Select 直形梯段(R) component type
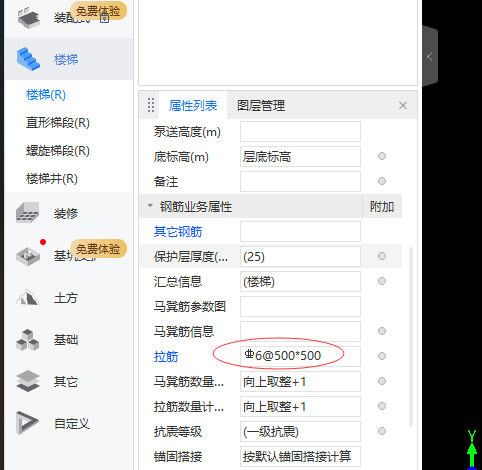This screenshot has width=482, height=470. coord(58,123)
